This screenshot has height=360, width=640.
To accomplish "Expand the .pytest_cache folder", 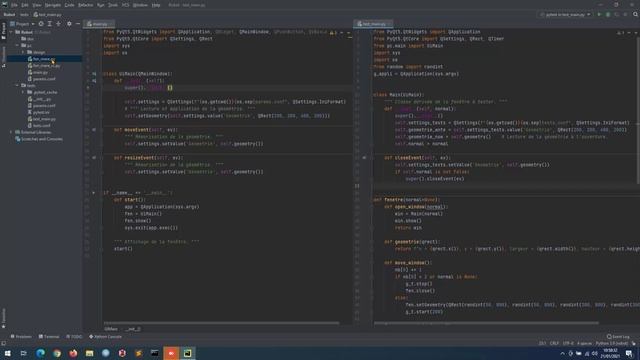I will point(23,92).
